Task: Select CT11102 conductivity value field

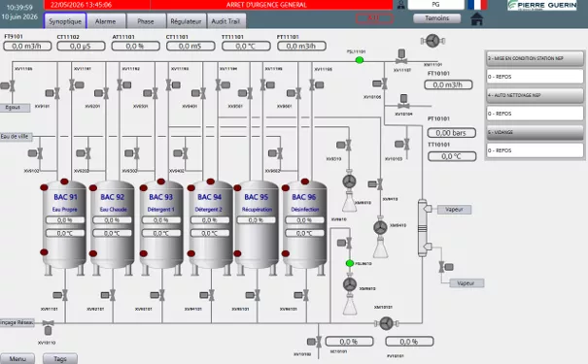Action: tap(82, 46)
